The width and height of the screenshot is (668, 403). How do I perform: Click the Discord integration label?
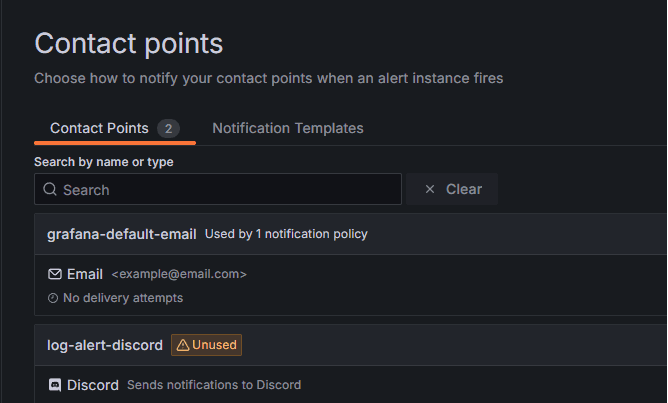(93, 385)
